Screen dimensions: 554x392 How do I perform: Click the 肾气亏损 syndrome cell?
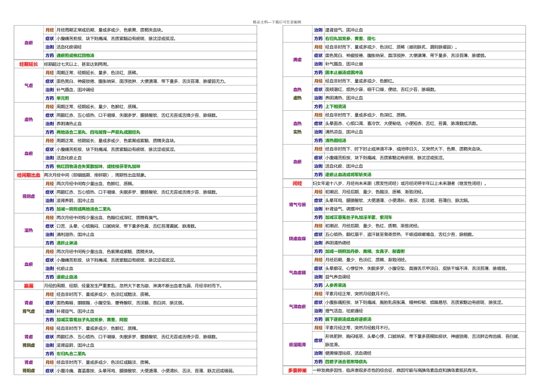(297, 204)
